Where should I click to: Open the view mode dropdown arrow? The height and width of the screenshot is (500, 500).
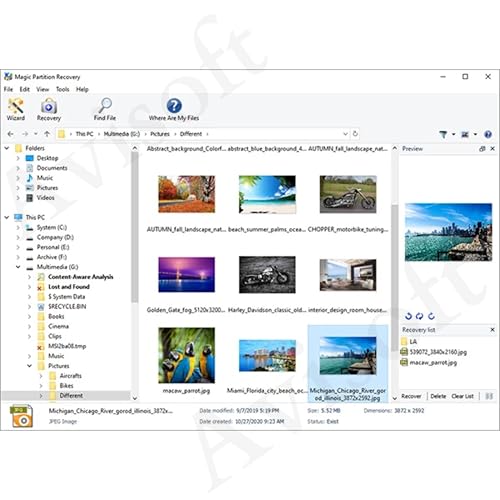point(475,134)
